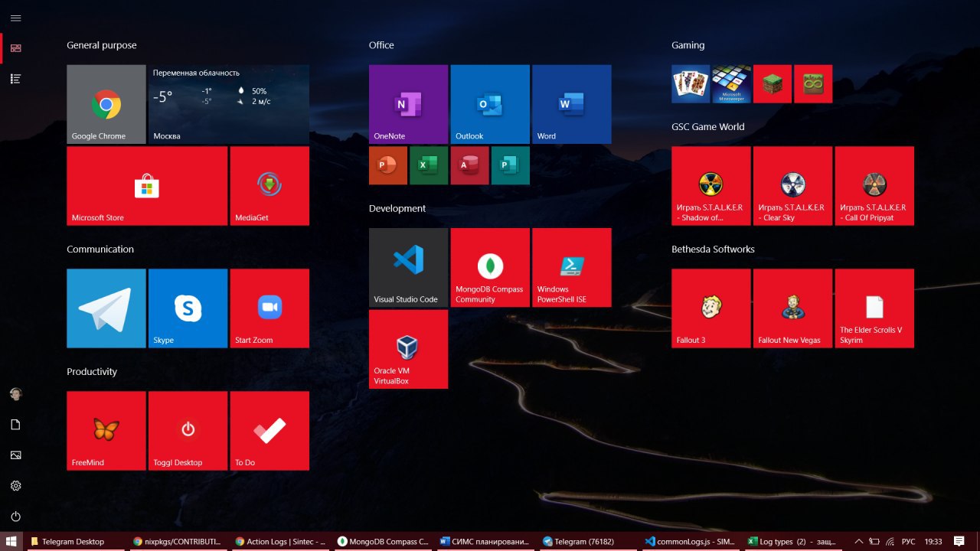Launch the small Access tile

pyautogui.click(x=469, y=165)
